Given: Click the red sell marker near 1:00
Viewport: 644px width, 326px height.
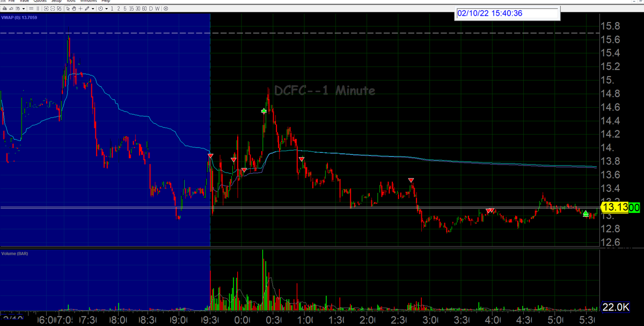Looking at the screenshot, I should click(302, 159).
